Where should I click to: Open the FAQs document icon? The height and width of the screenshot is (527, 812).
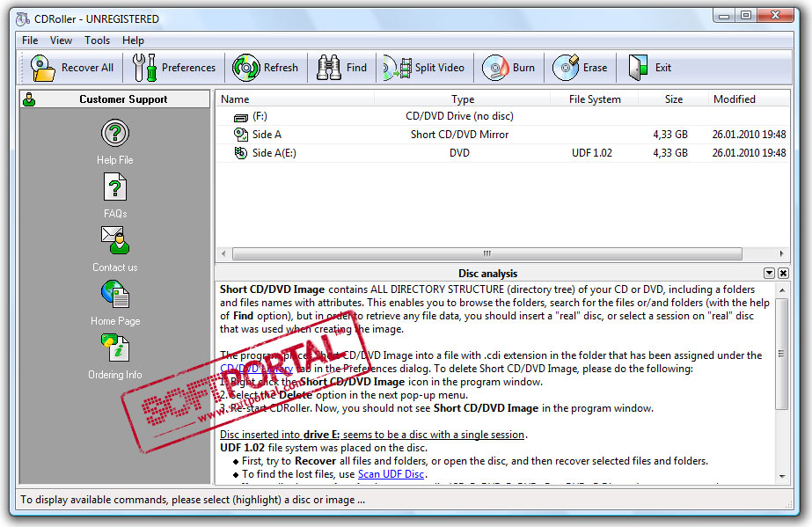pyautogui.click(x=115, y=187)
